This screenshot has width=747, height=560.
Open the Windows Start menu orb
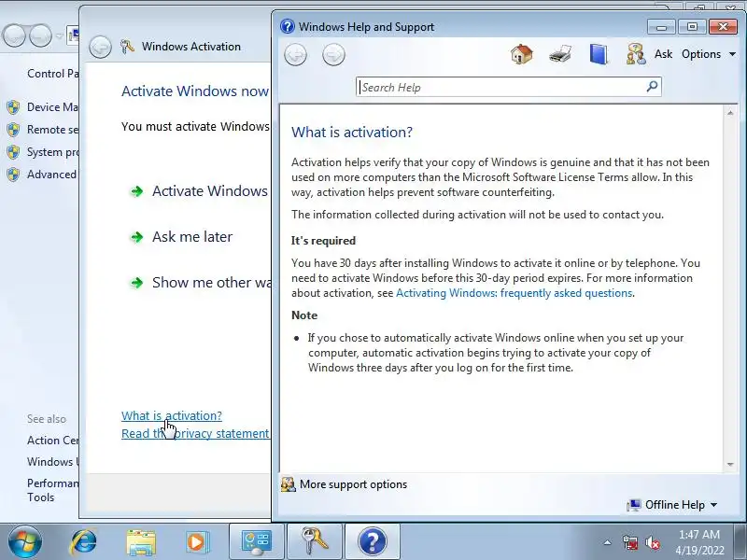click(25, 542)
